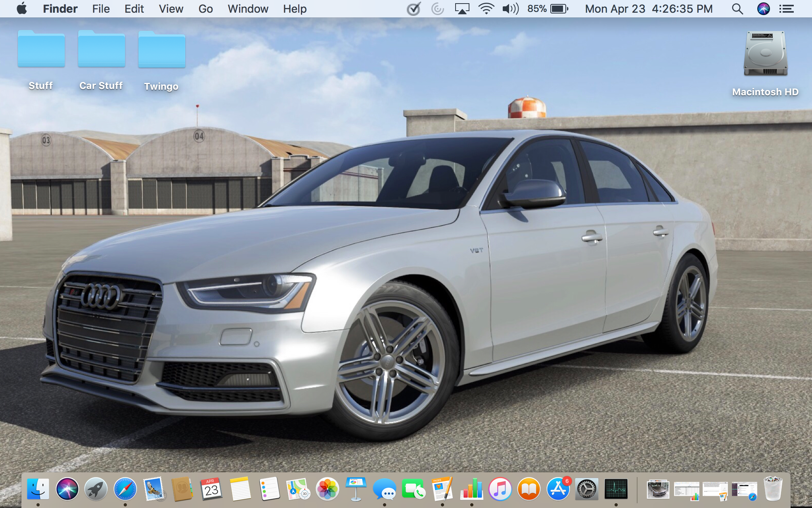Open Activity Monitor in Dock

pos(616,489)
